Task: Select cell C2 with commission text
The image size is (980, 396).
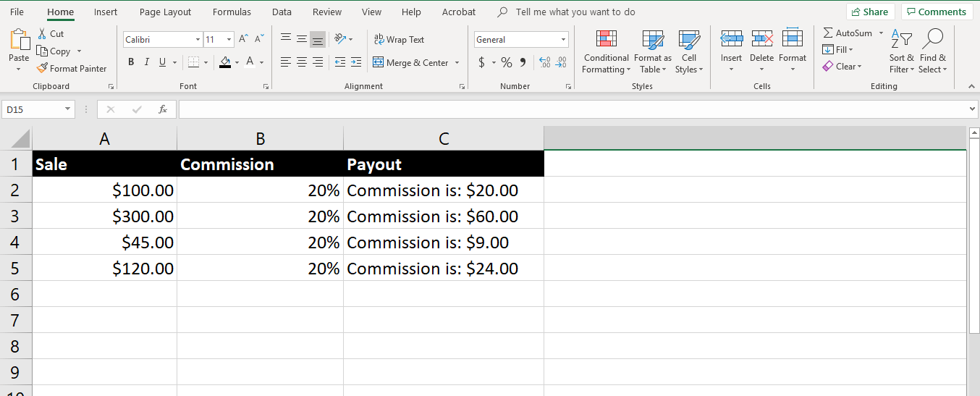Action: (443, 191)
